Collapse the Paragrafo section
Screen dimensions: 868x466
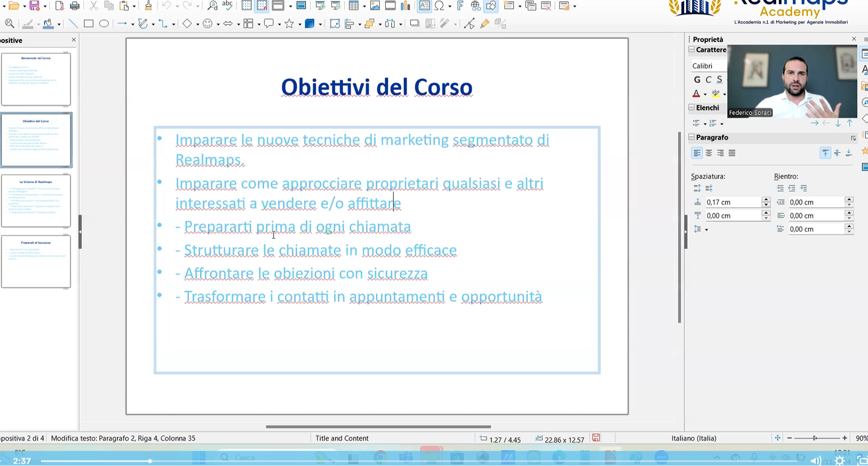pos(692,137)
